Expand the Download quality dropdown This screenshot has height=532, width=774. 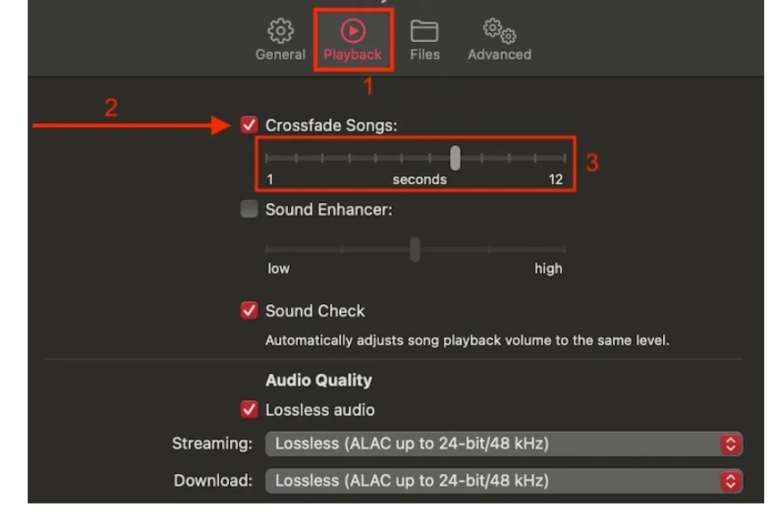pos(504,481)
